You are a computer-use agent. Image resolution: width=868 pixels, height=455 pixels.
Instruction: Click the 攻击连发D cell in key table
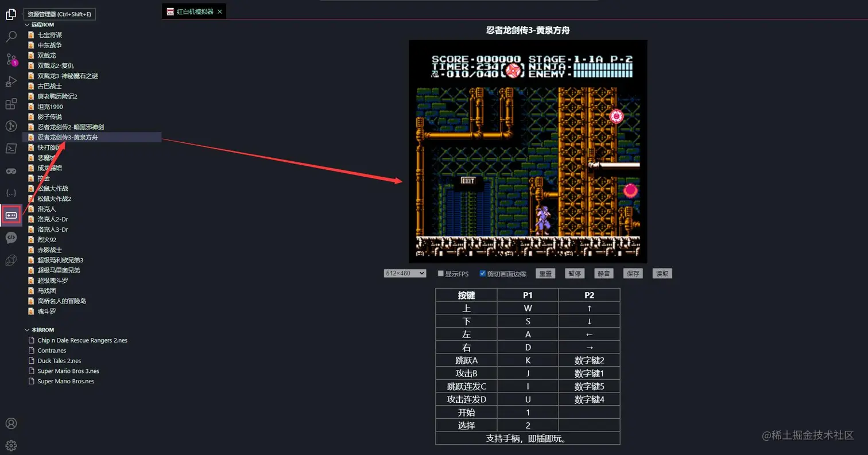(x=466, y=399)
